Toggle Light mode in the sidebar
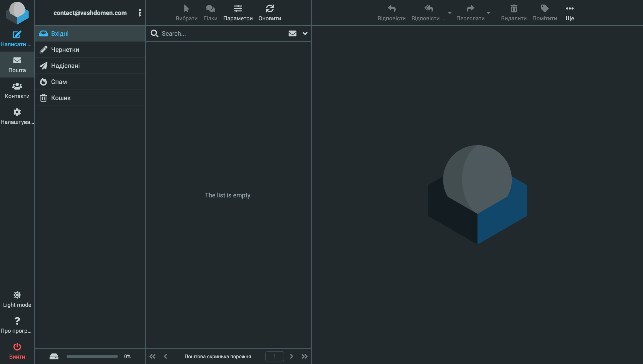 (x=17, y=295)
